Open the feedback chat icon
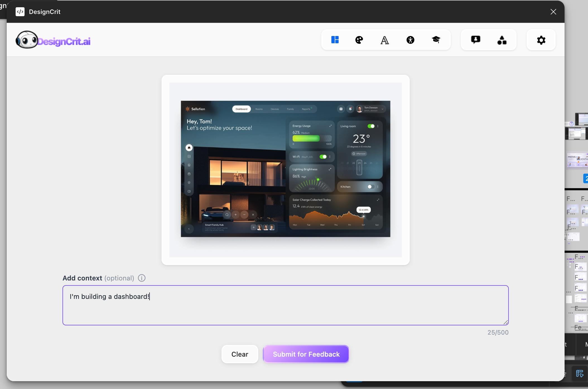This screenshot has height=389, width=588. (475, 40)
